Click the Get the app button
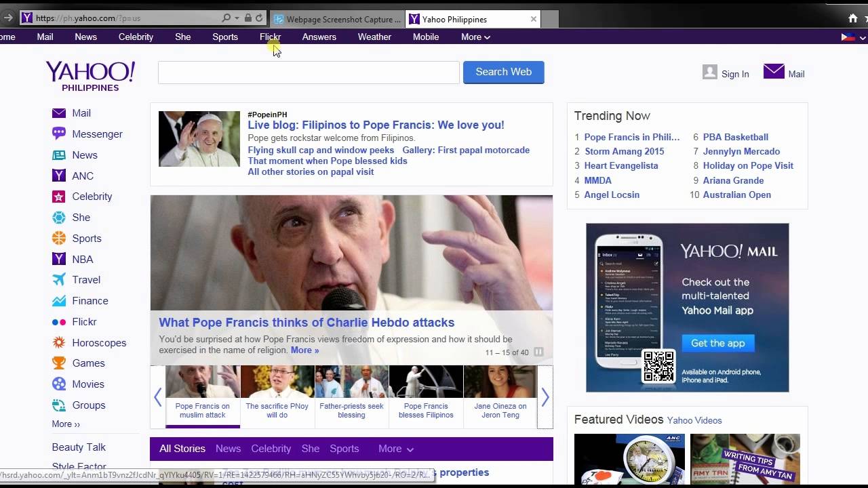Image resolution: width=868 pixels, height=488 pixels. 717,343
